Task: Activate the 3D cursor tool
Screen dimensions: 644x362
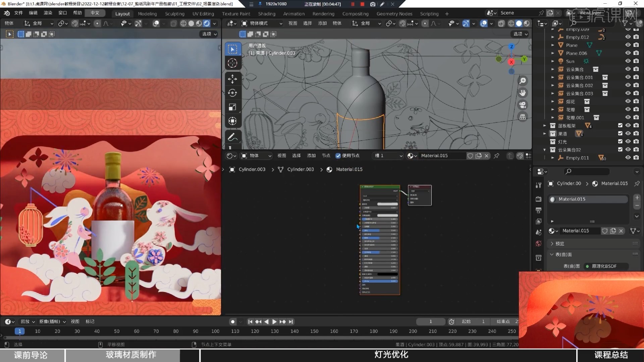Action: point(232,63)
